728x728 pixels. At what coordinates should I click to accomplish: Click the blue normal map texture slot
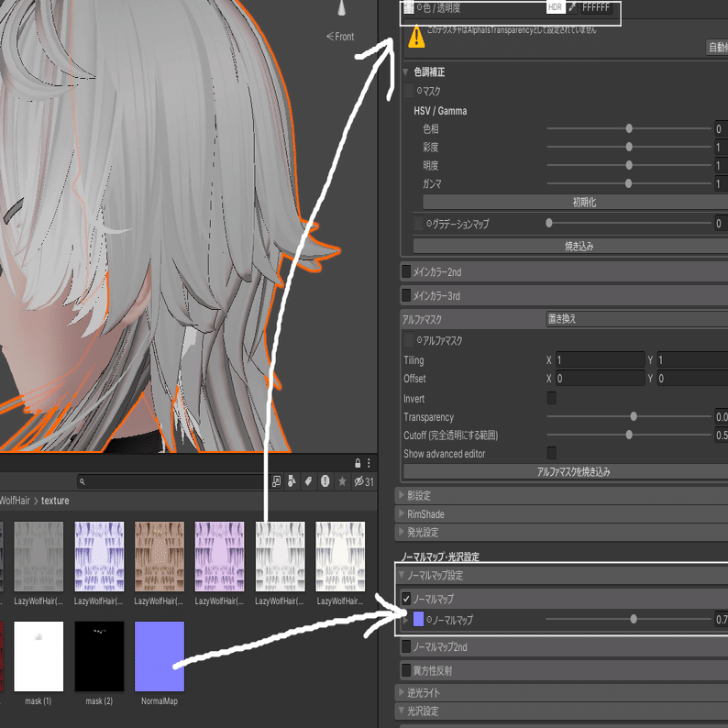click(418, 619)
